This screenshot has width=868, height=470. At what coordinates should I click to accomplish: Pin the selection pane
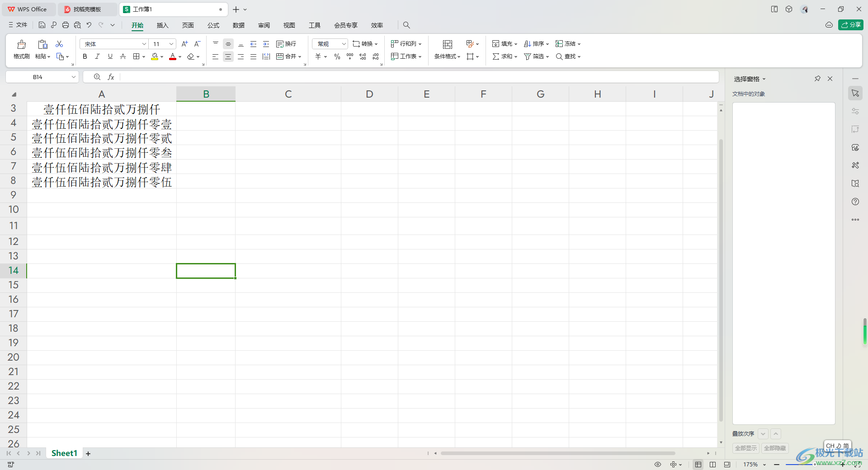pos(817,79)
